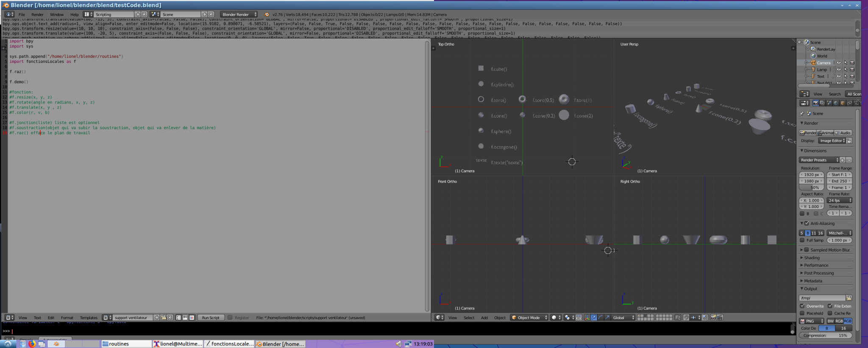Click the Run Script button
Image resolution: width=868 pixels, height=348 pixels.
[211, 317]
